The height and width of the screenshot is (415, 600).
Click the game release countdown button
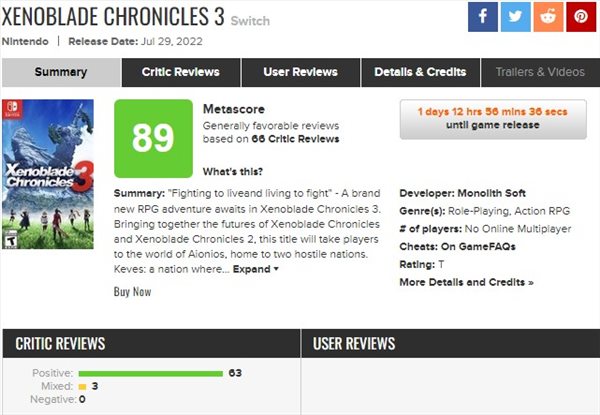493,119
